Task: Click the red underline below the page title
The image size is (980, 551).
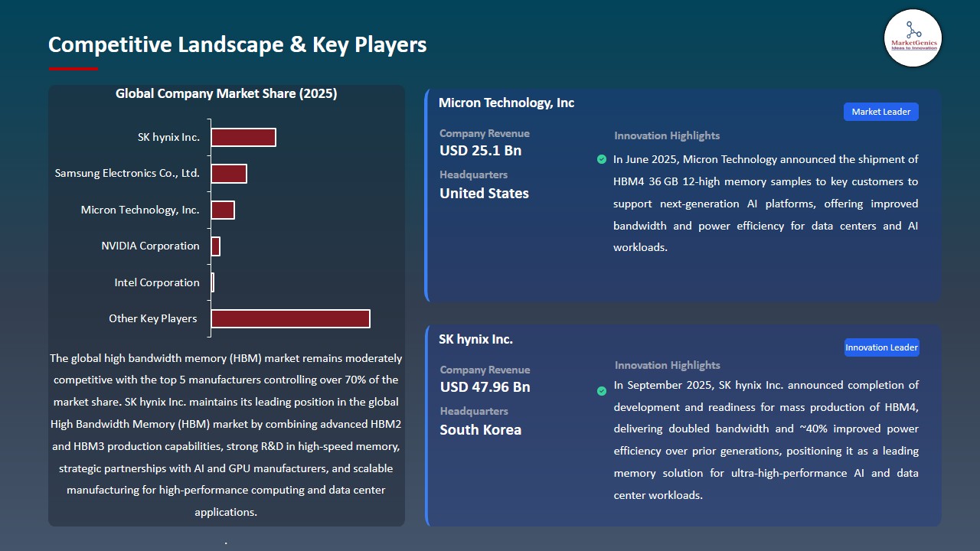Action: [73, 68]
